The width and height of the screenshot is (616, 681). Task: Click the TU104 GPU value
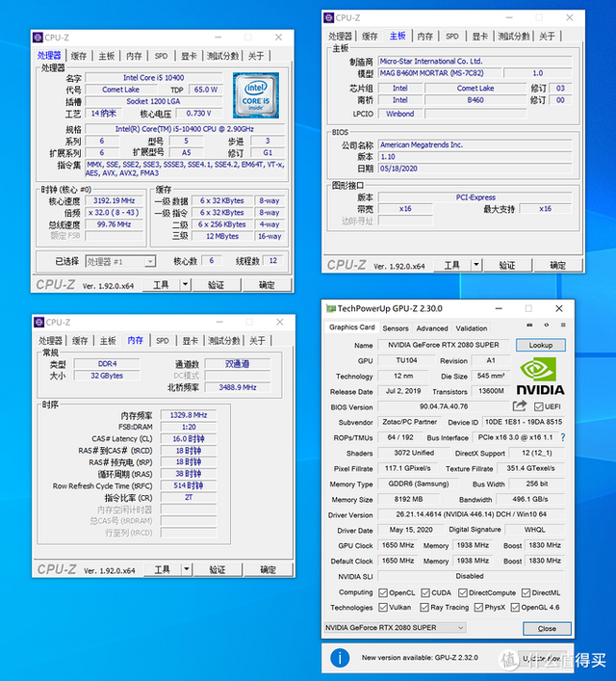tap(406, 360)
